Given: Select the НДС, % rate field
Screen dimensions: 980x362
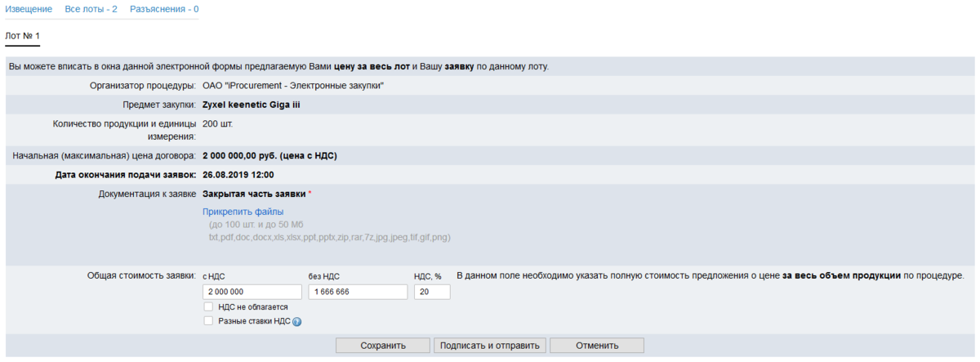Looking at the screenshot, I should 431,292.
